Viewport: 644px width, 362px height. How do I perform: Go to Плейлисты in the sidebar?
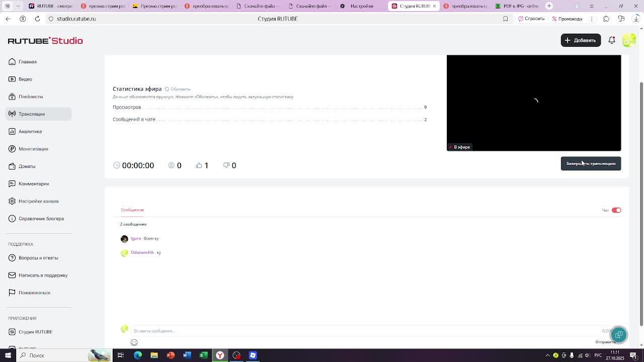pos(31,97)
